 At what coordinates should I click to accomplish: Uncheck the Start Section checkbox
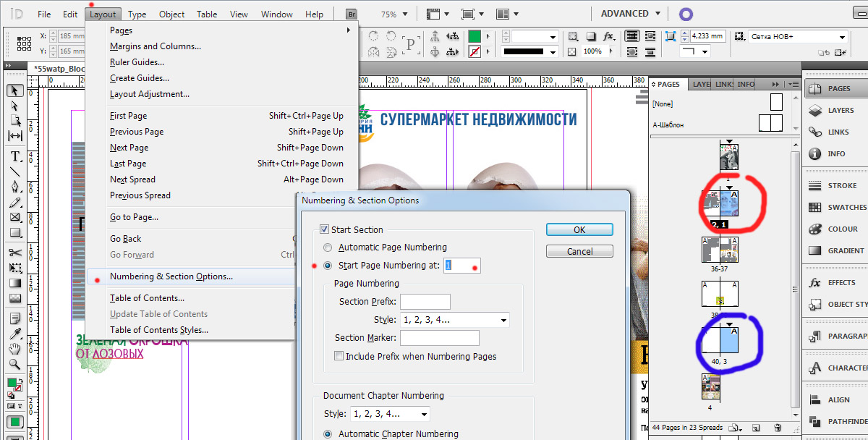[325, 230]
